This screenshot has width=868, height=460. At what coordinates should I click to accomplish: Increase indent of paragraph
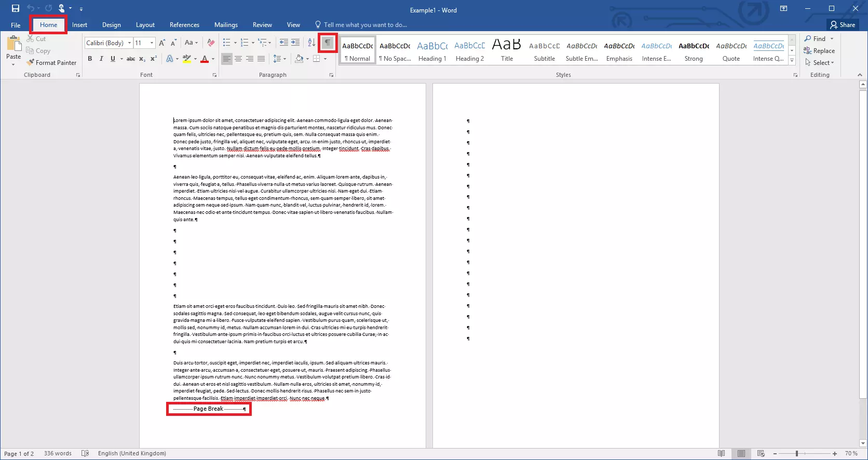[295, 43]
